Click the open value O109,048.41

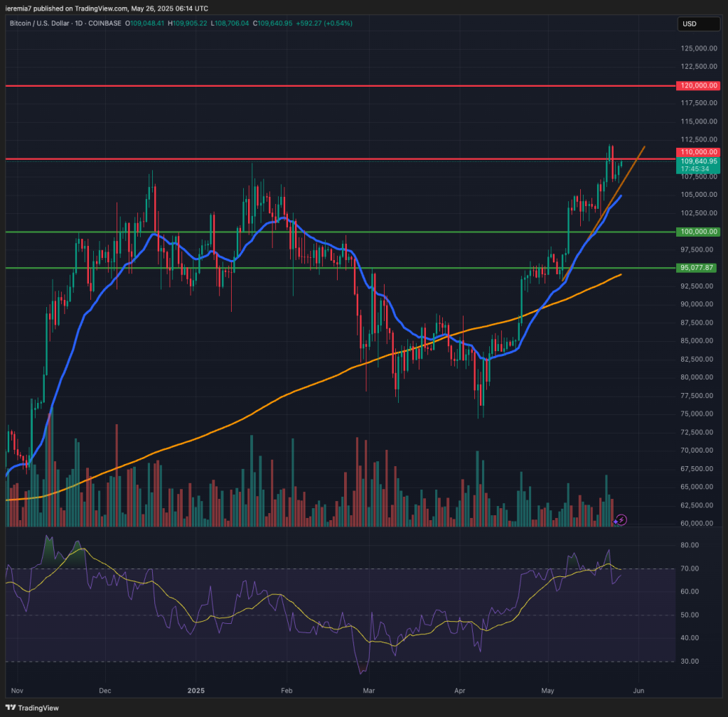[144, 23]
